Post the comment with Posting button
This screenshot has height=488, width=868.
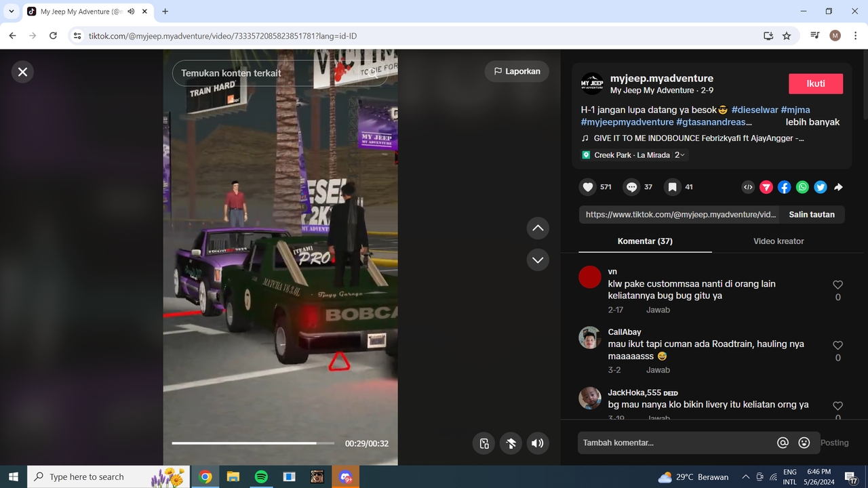click(834, 443)
